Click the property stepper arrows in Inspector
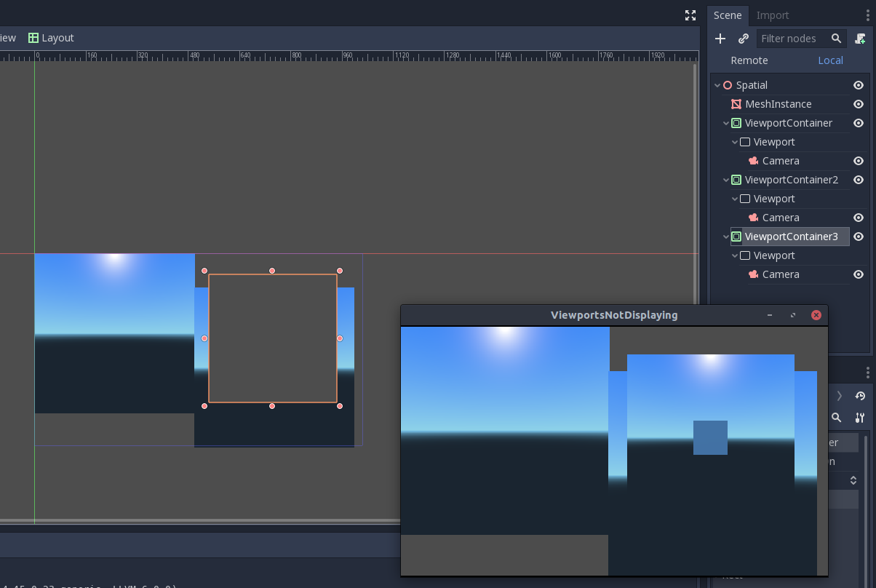Image resolution: width=876 pixels, height=588 pixels. pos(853,480)
